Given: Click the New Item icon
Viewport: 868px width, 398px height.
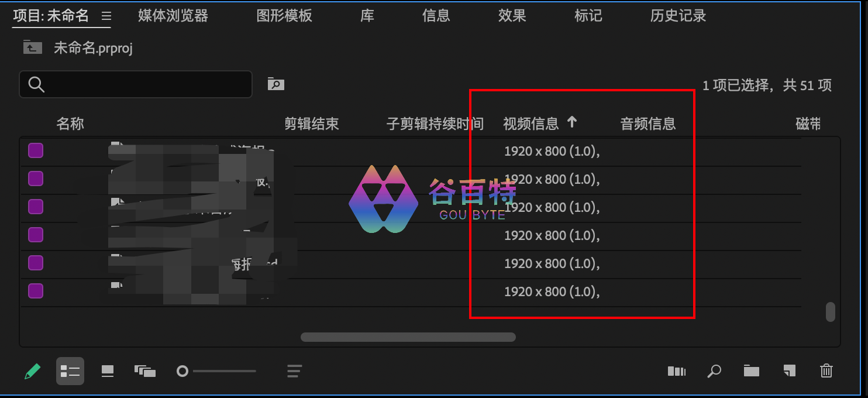Looking at the screenshot, I should click(x=789, y=371).
